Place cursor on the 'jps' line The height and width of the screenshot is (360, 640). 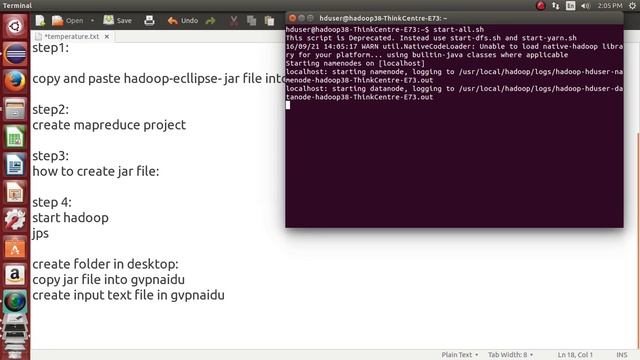point(40,233)
